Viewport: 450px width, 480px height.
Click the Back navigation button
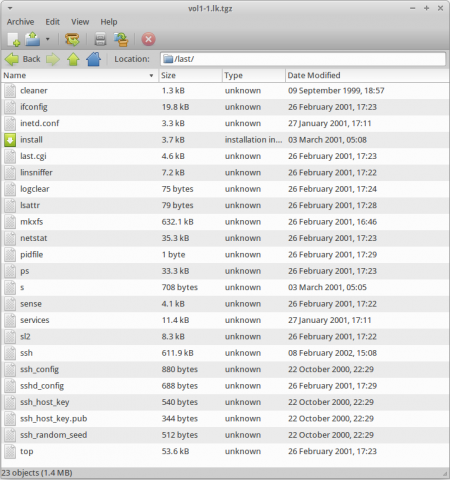(x=23, y=59)
